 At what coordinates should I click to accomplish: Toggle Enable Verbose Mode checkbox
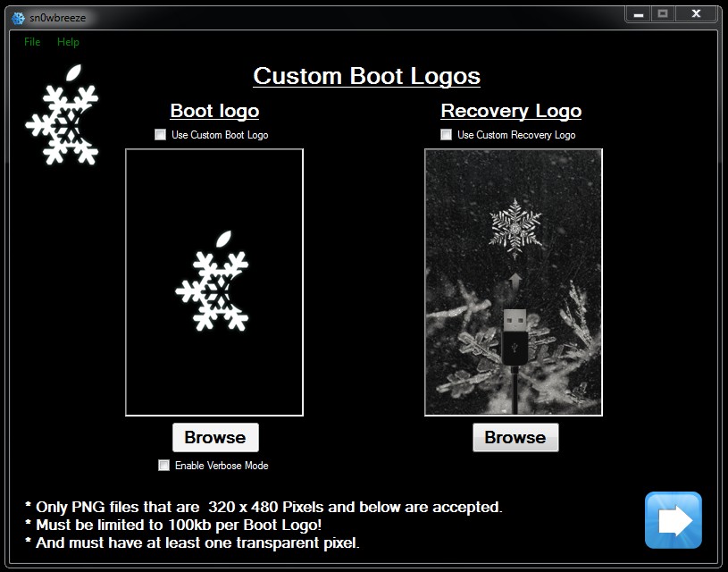(x=163, y=465)
